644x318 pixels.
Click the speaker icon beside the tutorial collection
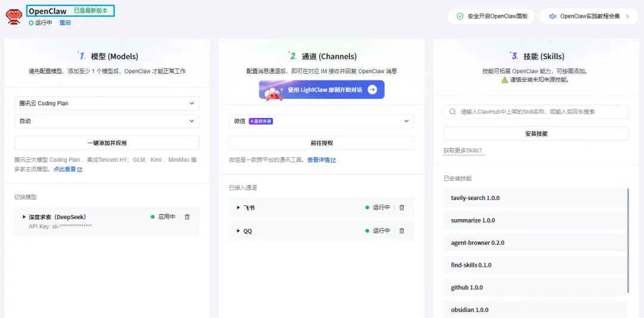[x=552, y=17]
